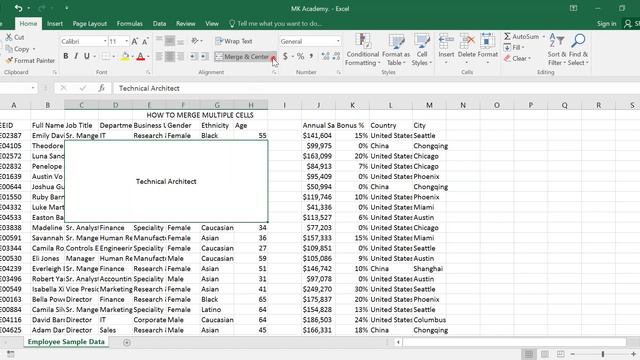The width and height of the screenshot is (640, 360).
Task: Open Format cells menu in Cells group
Action: coord(487,49)
